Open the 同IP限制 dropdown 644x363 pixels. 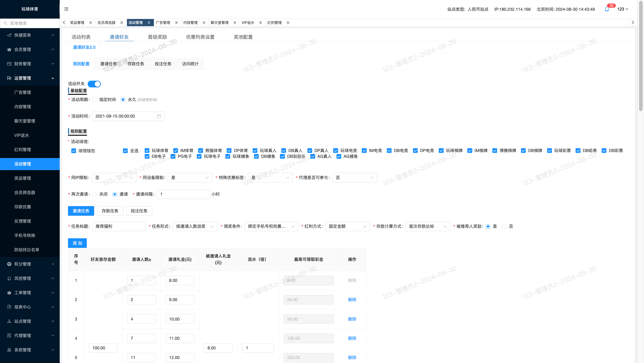114,178
